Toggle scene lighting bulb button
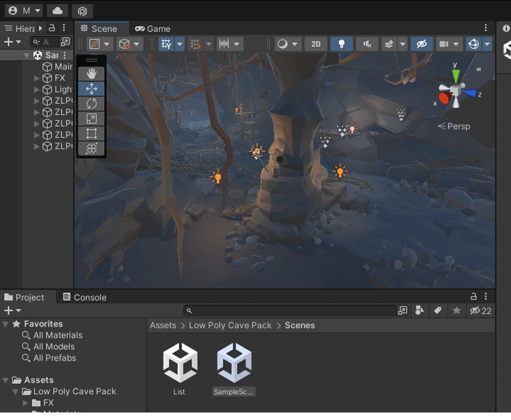This screenshot has height=420, width=511. [x=341, y=44]
